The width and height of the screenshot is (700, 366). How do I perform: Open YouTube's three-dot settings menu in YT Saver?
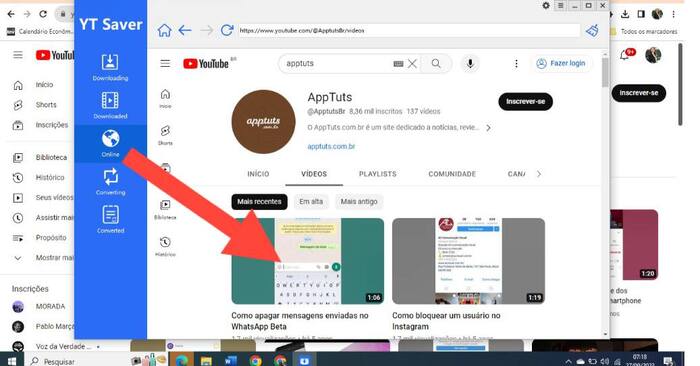[x=516, y=64]
